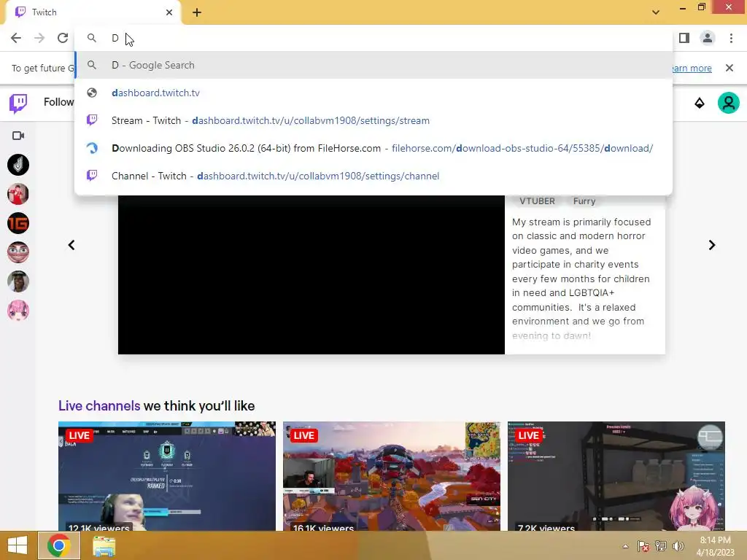
Task: Go back with the browser back arrow
Action: 16,38
